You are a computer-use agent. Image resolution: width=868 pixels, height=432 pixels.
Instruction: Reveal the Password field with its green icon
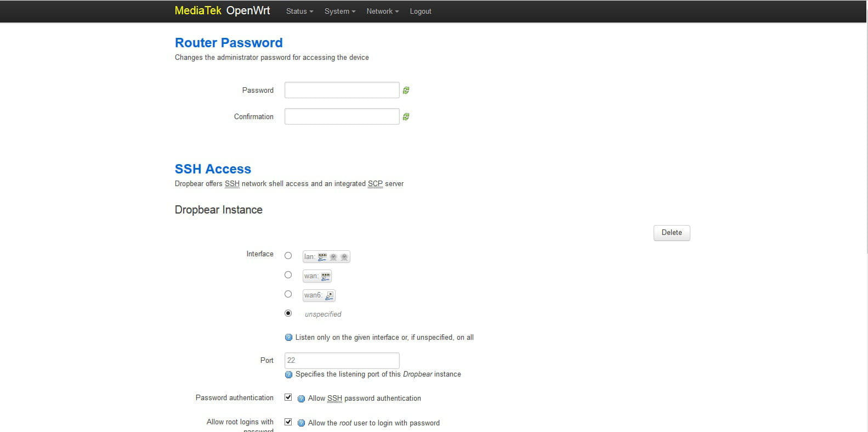(406, 91)
